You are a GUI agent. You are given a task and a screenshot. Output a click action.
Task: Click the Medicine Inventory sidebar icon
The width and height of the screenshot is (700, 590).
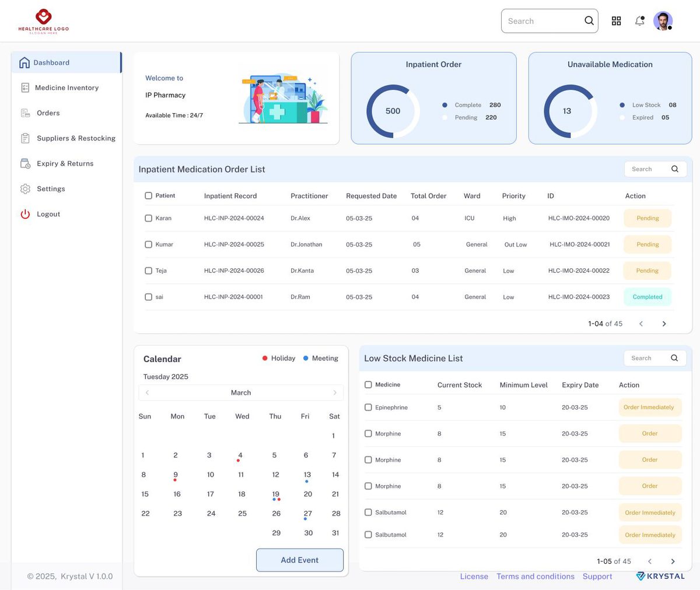point(25,87)
